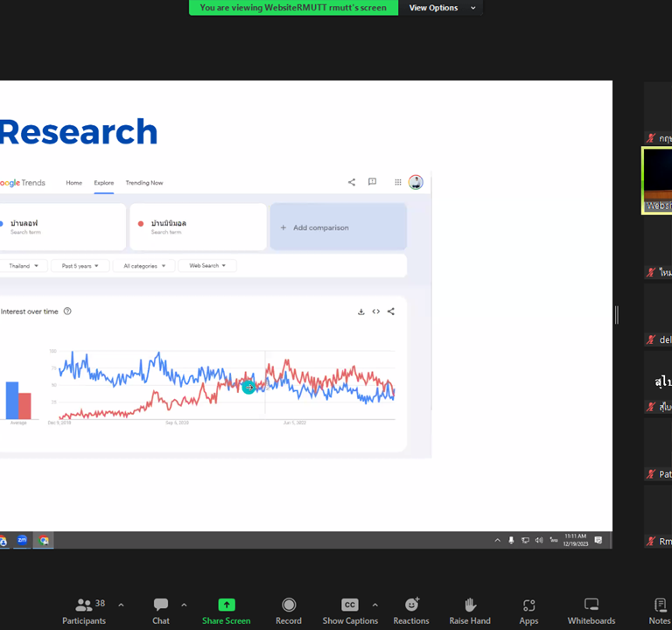The height and width of the screenshot is (630, 672).
Task: Start recording with Record button
Action: pyautogui.click(x=289, y=612)
